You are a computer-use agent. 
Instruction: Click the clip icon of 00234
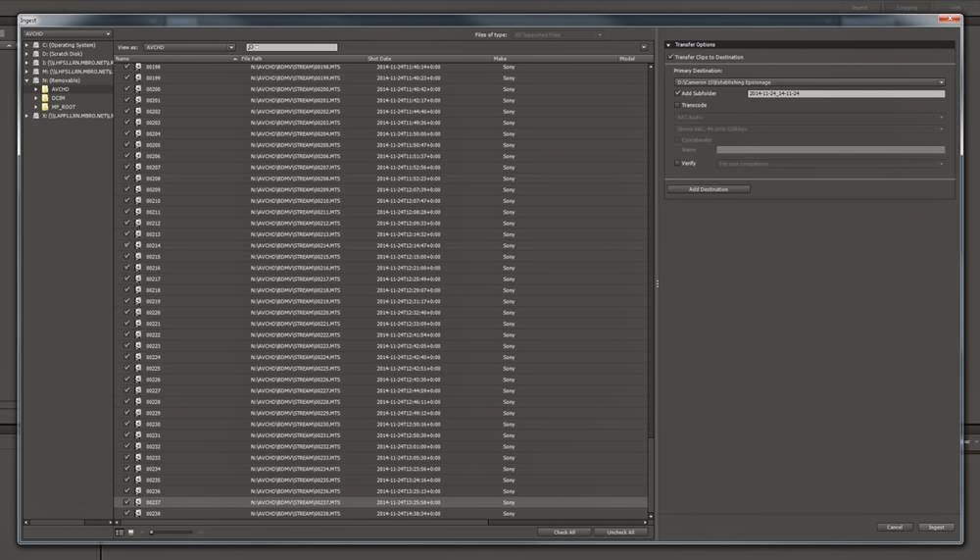tap(138, 469)
